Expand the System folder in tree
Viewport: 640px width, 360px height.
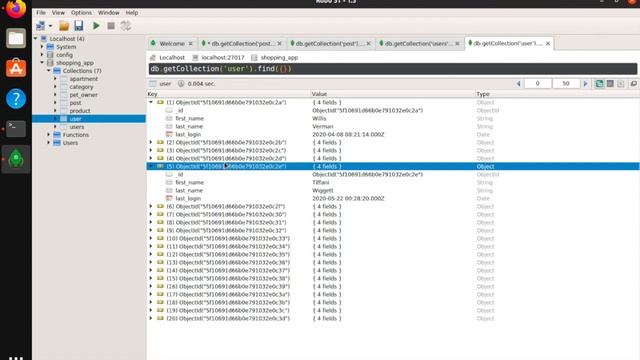click(42, 47)
